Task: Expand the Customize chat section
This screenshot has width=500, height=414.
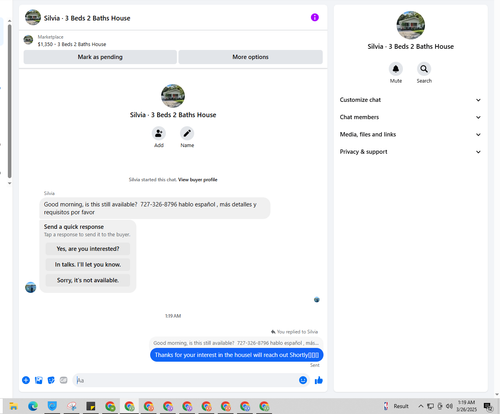Action: coord(410,100)
